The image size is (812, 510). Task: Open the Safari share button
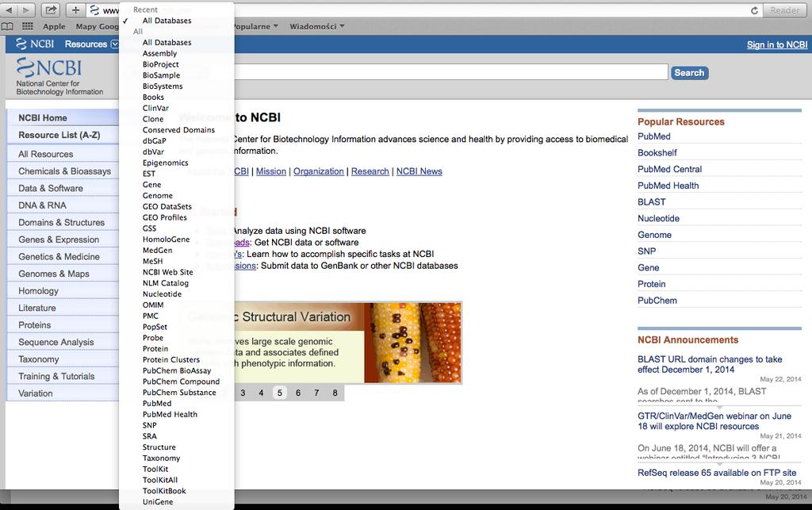[51, 10]
